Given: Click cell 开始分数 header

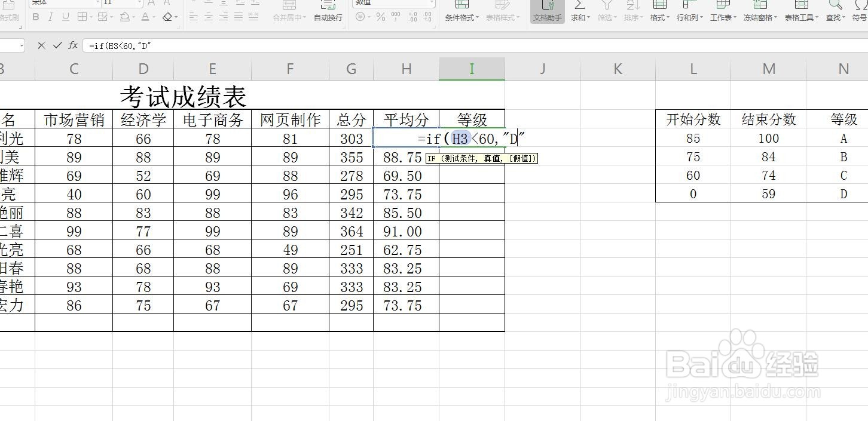Looking at the screenshot, I should click(693, 119).
